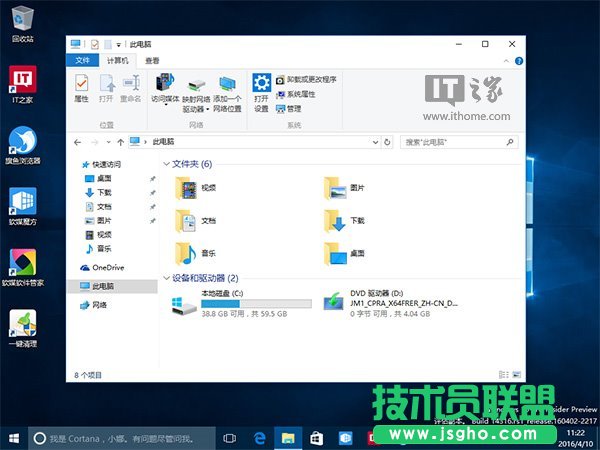
Task: Select 视频 (Videos) in the navigation pane
Action: [98, 235]
